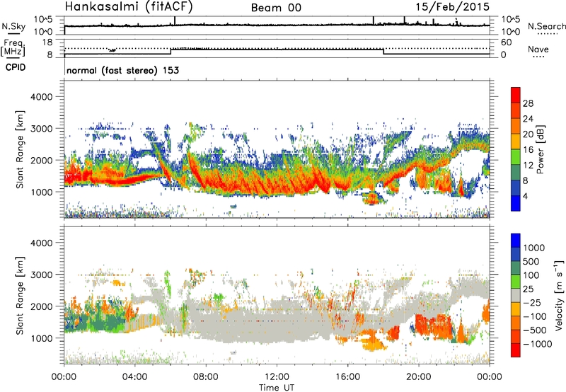Click the Velocity [m s-1] colorbar title
This screenshot has height=392, width=566.
click(x=559, y=295)
